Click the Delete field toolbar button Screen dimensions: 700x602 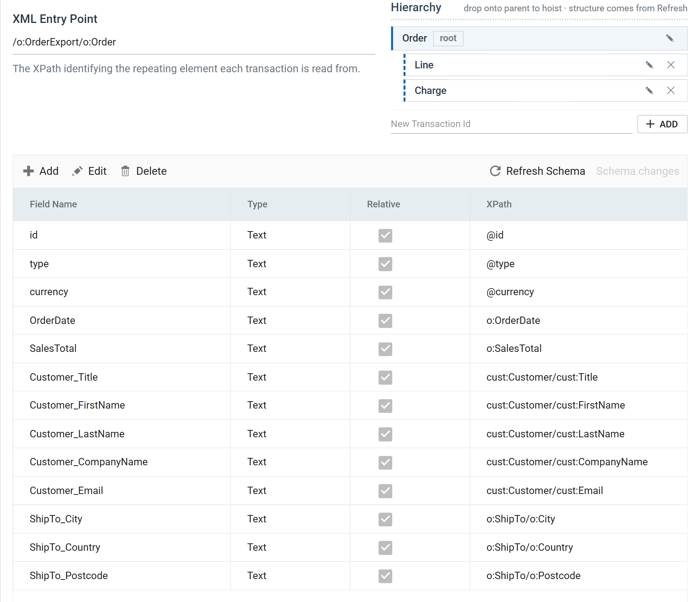(x=143, y=171)
